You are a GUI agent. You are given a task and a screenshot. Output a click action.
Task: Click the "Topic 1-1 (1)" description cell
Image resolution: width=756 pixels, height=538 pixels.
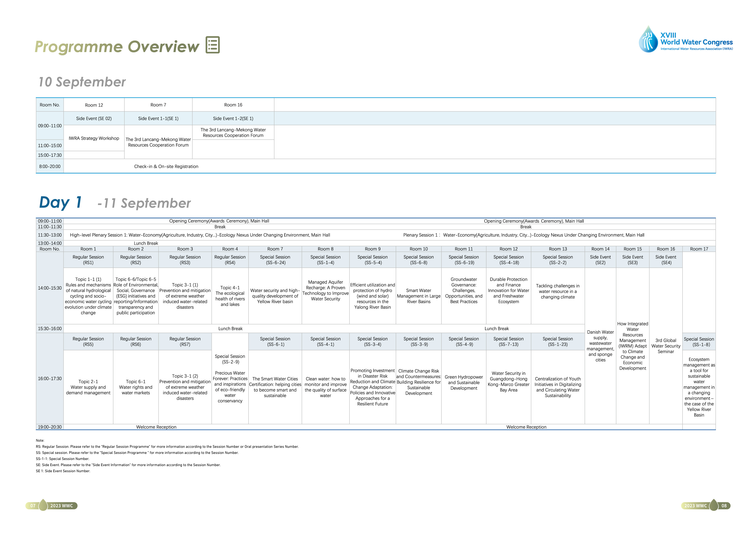tap(88, 296)
